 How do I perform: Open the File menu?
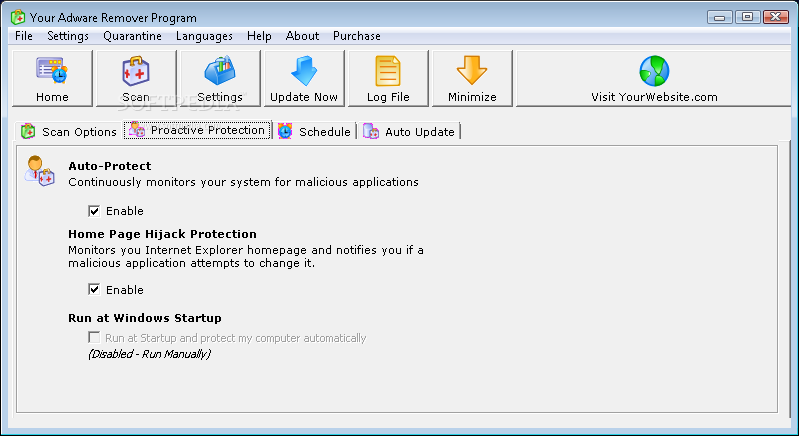[24, 36]
